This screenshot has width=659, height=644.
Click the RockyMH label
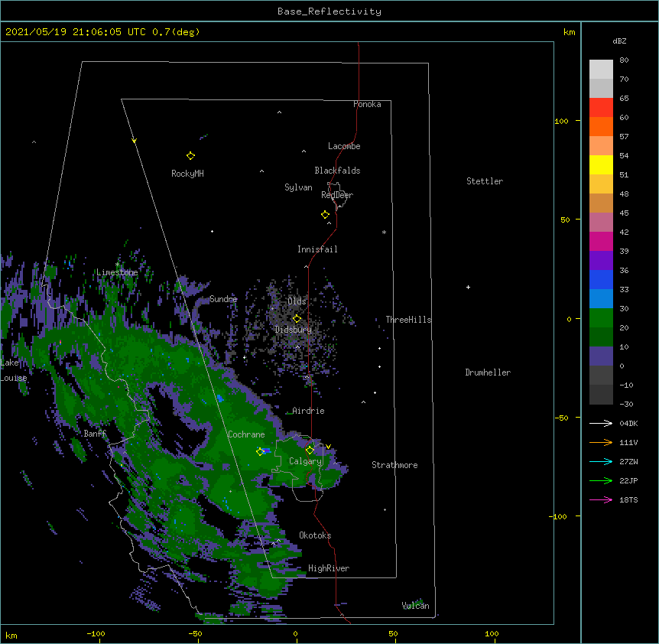187,174
